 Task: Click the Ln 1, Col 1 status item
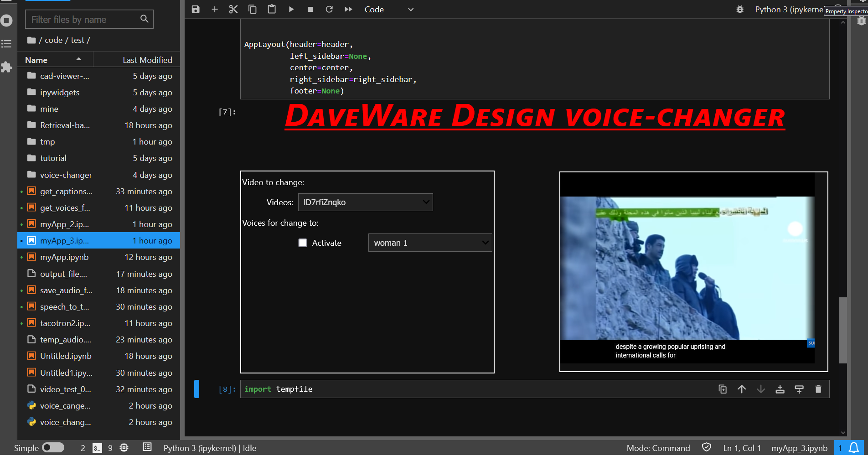pyautogui.click(x=742, y=448)
